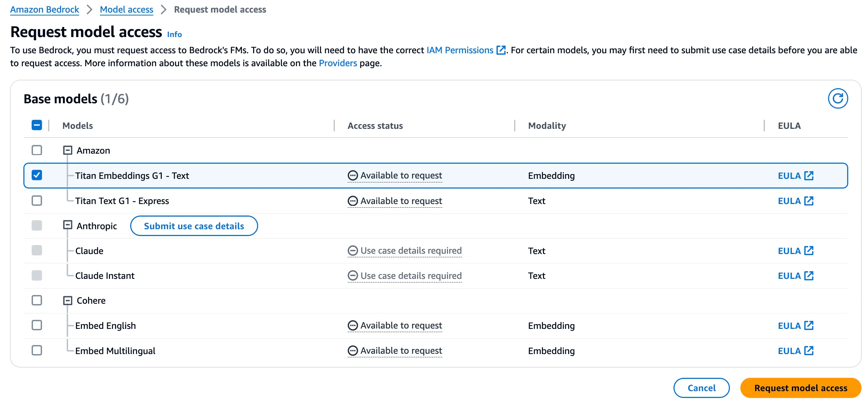
Task: Check the Titan Text G1 - Express checkbox
Action: click(37, 200)
